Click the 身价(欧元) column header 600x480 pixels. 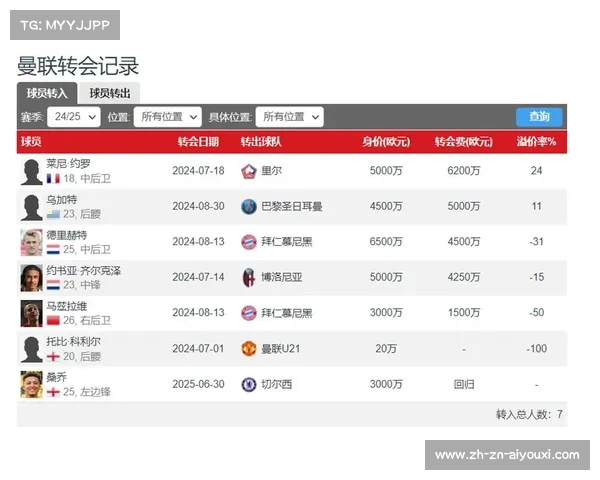pyautogui.click(x=386, y=142)
